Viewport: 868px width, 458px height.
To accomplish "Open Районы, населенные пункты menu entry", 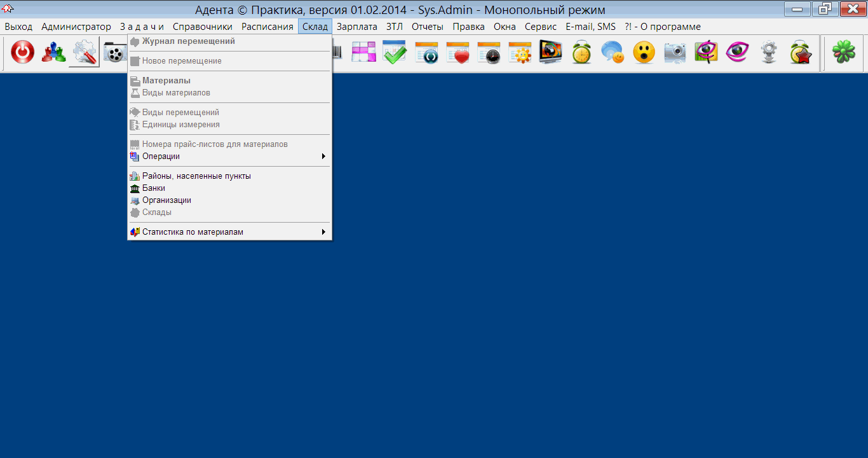I will tap(196, 176).
